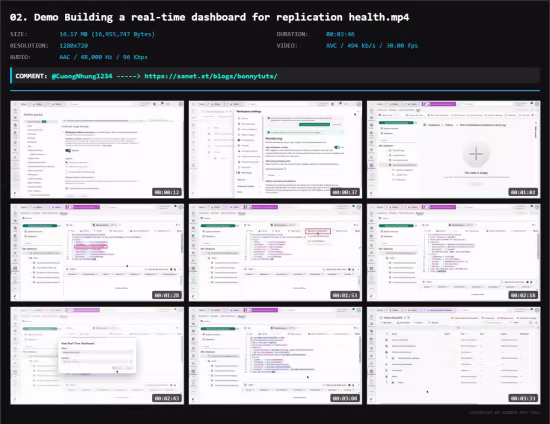Click the New Real-Time Dashboard dialog title

(x=78, y=343)
